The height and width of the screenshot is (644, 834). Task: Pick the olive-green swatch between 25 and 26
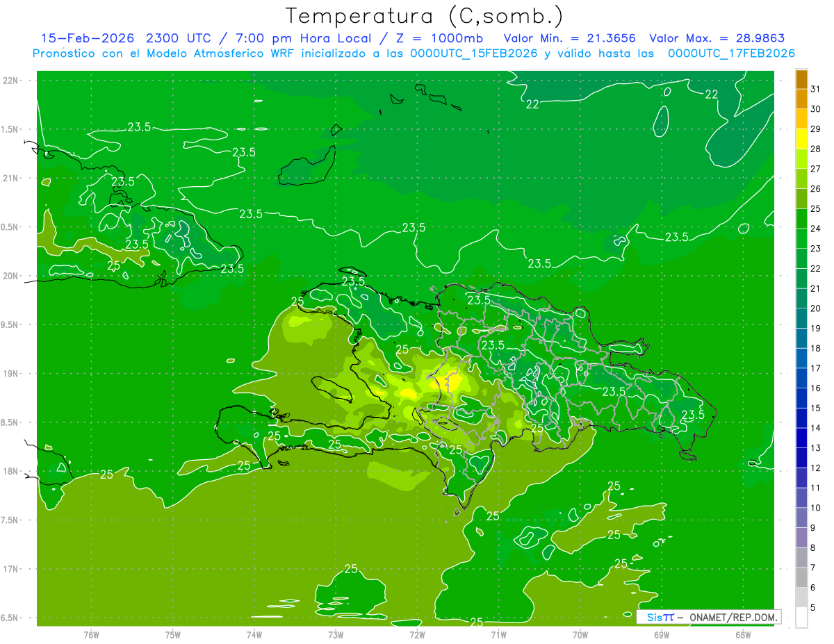801,199
